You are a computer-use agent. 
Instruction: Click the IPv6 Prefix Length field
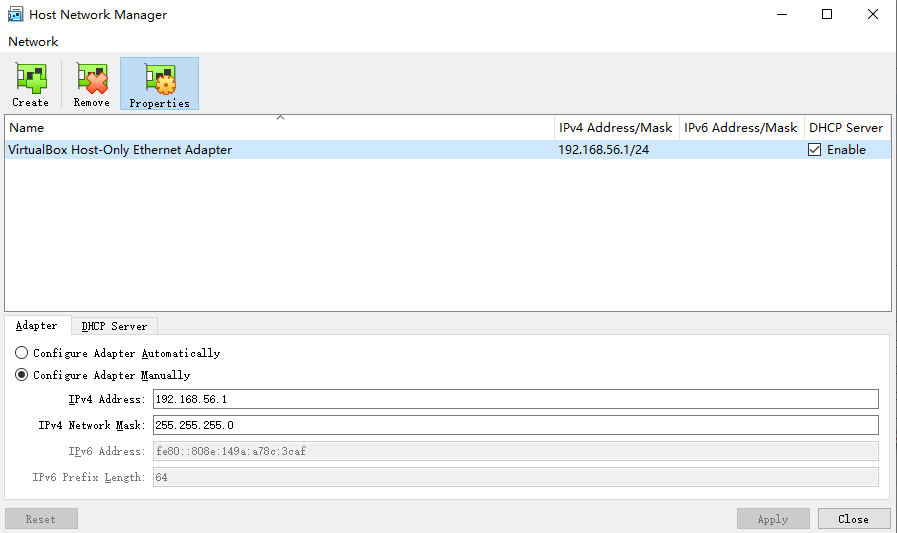click(x=515, y=477)
